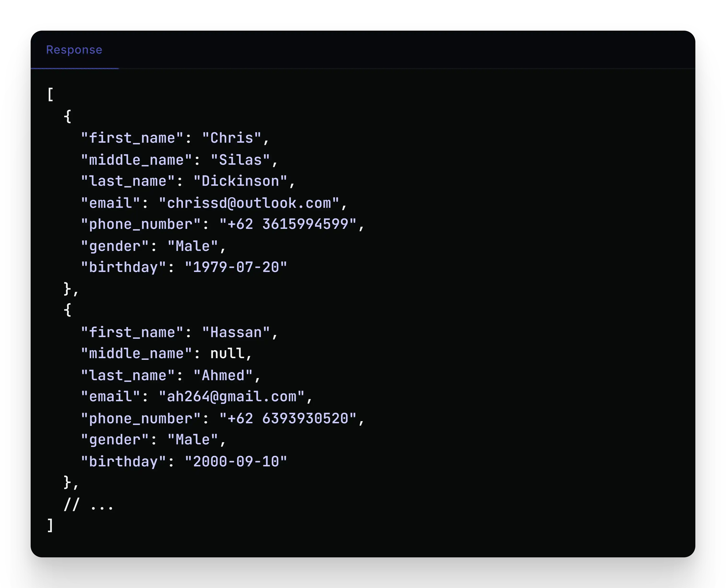
Task: Select the Response tab
Action: click(x=74, y=50)
